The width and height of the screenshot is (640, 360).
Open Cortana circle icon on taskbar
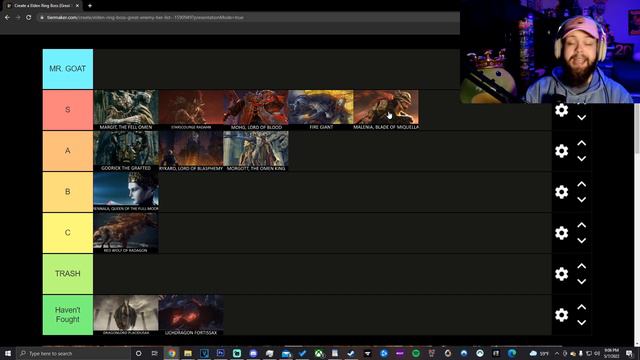[138, 353]
